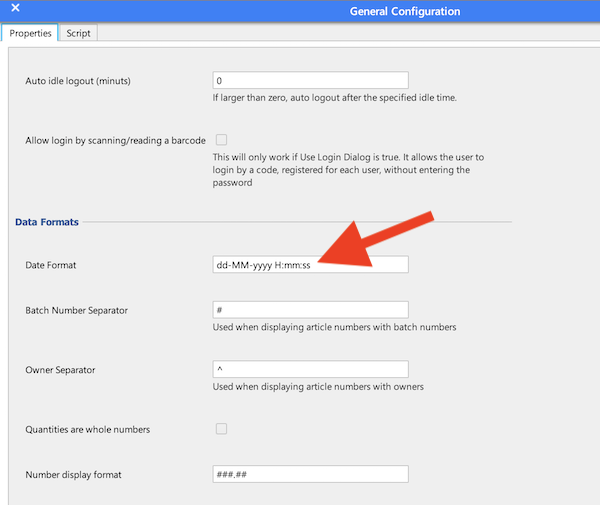Click the Date Format input field
The height and width of the screenshot is (505, 600).
coord(310,264)
